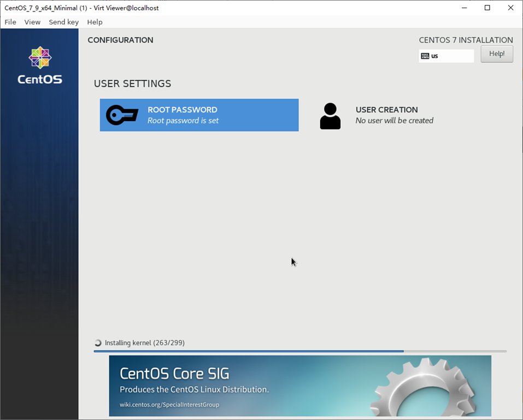
Task: Click the 'Produces the CentOS Linux Distribution.' text
Action: coord(195,389)
